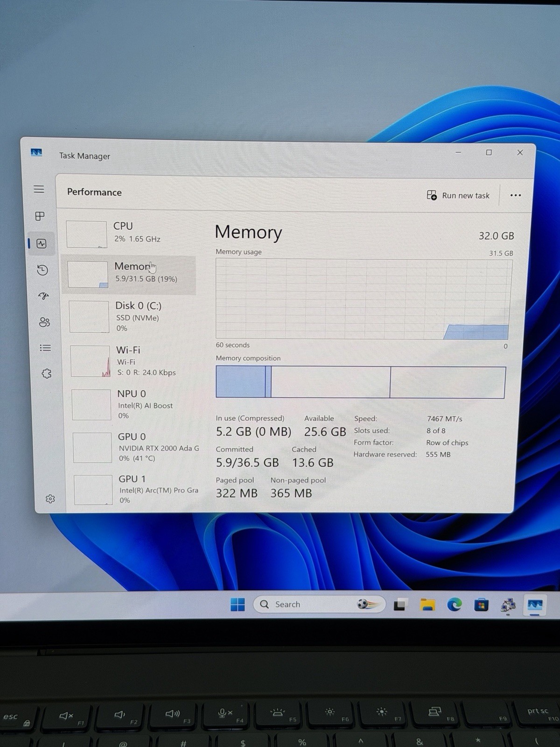The image size is (560, 747).
Task: Select the Wi-Fi performance entry
Action: pos(132,360)
